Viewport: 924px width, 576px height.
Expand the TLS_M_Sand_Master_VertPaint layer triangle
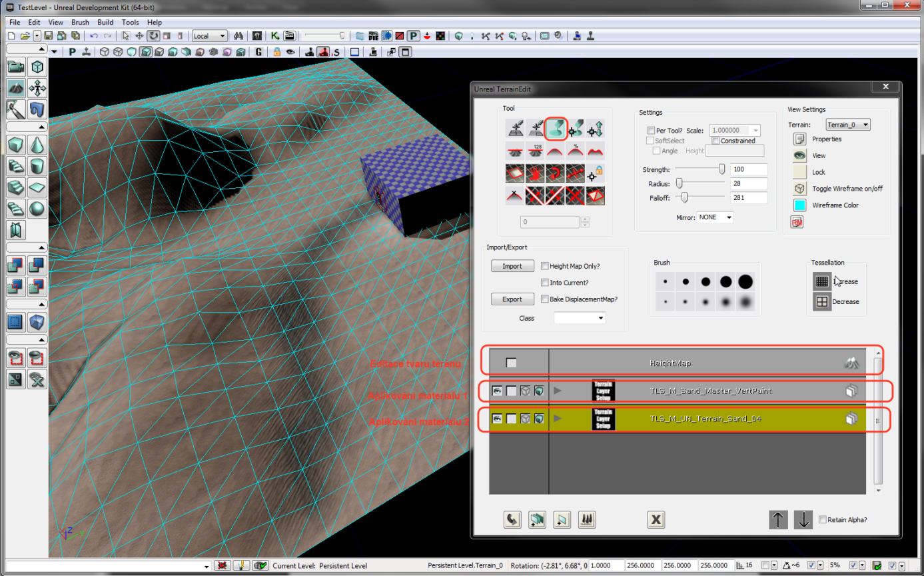coord(558,391)
